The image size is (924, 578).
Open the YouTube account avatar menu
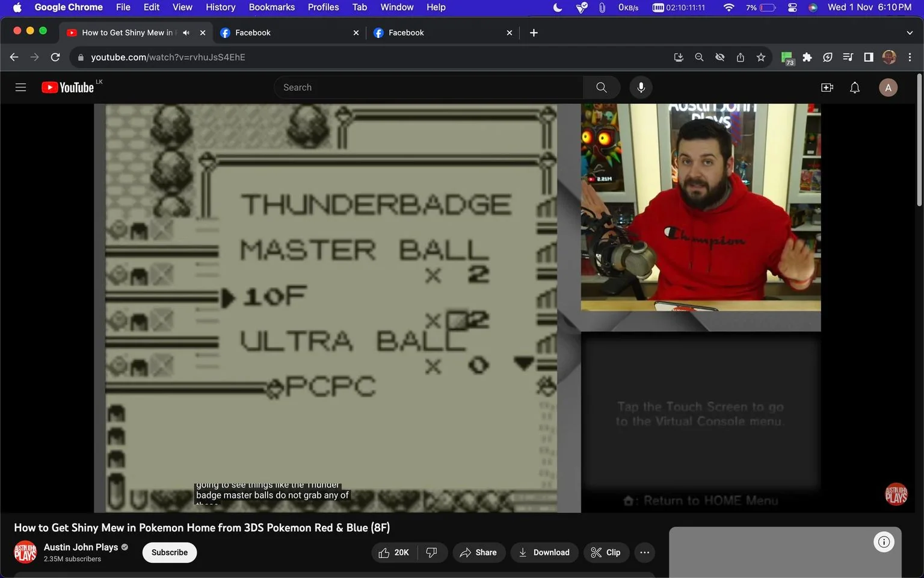coord(889,87)
